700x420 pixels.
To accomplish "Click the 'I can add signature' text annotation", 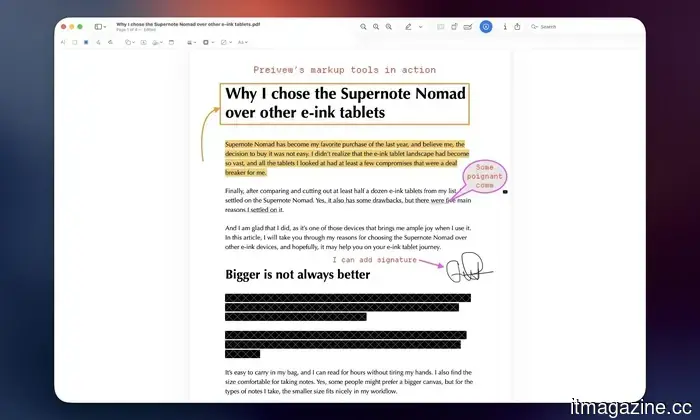I will click(374, 260).
